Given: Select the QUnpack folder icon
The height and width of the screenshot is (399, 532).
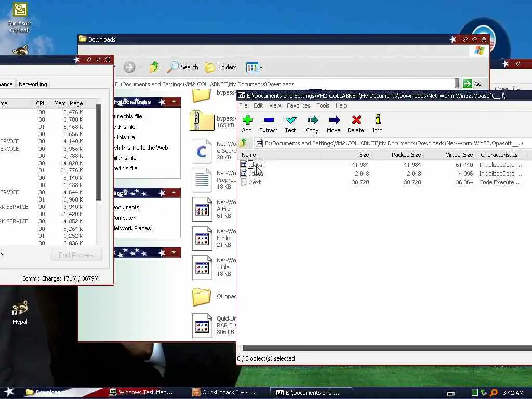Looking at the screenshot, I should coord(202,297).
